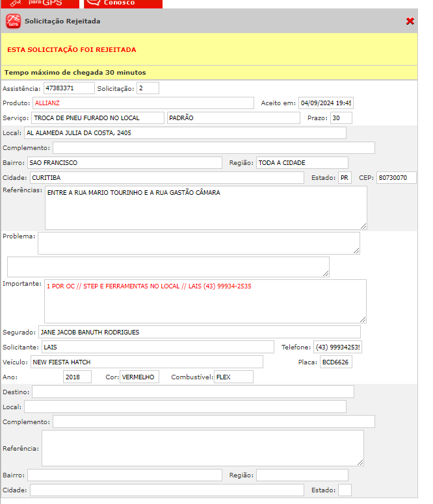Click the 'Solicitação Rejeitada' title text
The height and width of the screenshot is (504, 433).
pyautogui.click(x=62, y=21)
